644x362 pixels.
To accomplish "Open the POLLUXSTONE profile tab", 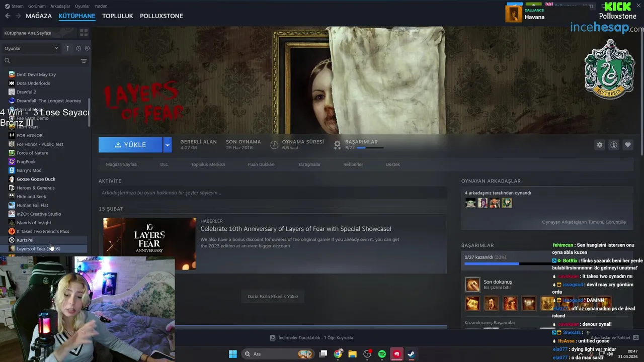I will point(162,16).
